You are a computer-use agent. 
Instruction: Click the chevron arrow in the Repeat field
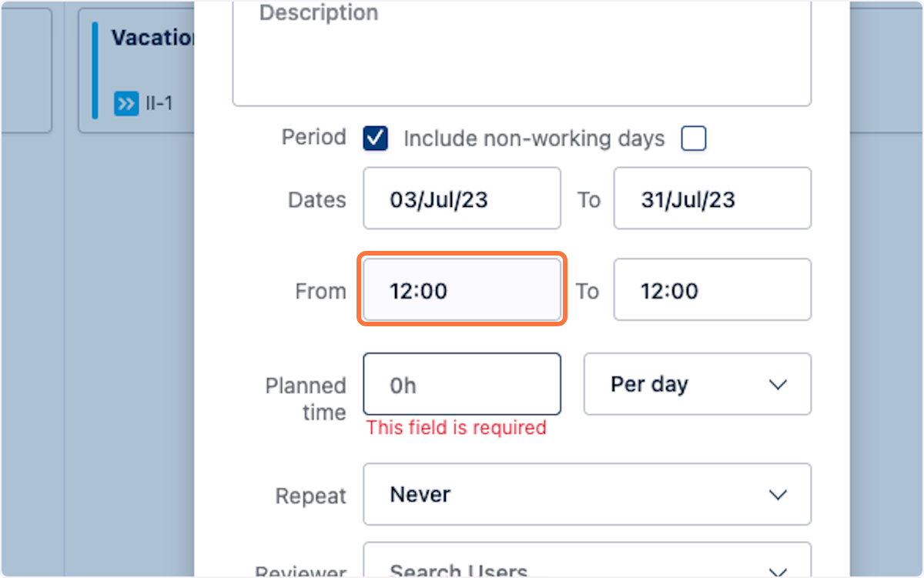pyautogui.click(x=778, y=494)
